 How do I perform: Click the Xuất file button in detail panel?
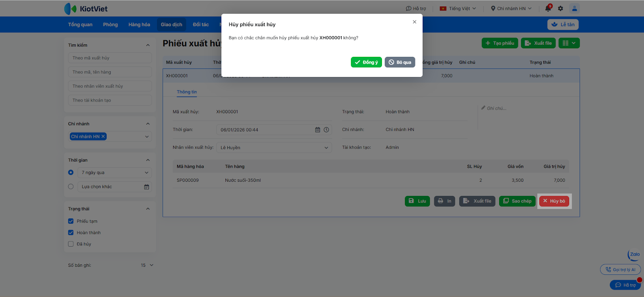tap(477, 201)
